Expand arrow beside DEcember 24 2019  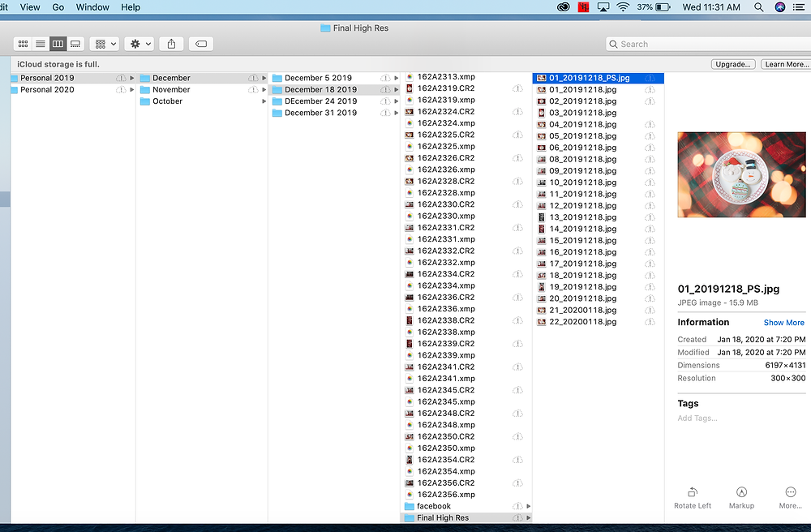click(x=397, y=101)
